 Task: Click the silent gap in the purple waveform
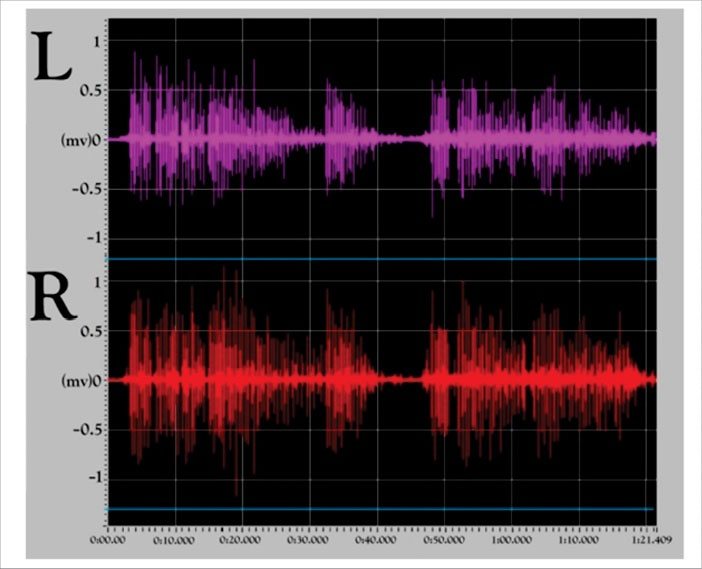(400, 139)
